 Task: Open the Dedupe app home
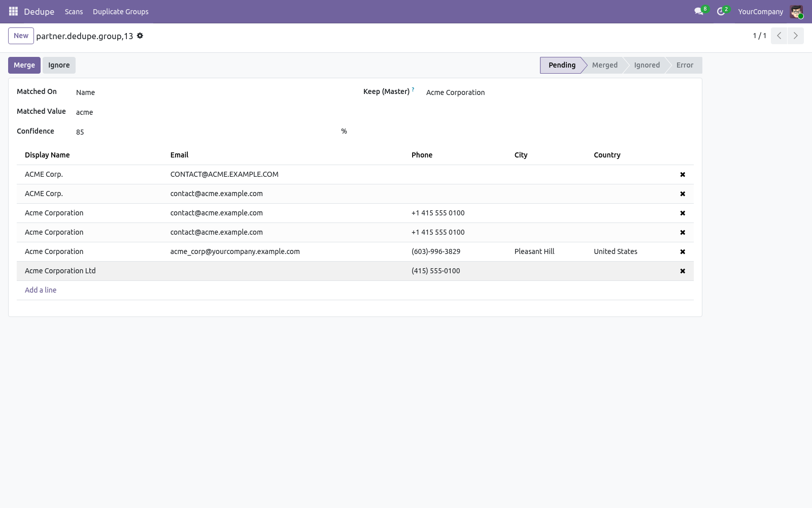(x=39, y=11)
